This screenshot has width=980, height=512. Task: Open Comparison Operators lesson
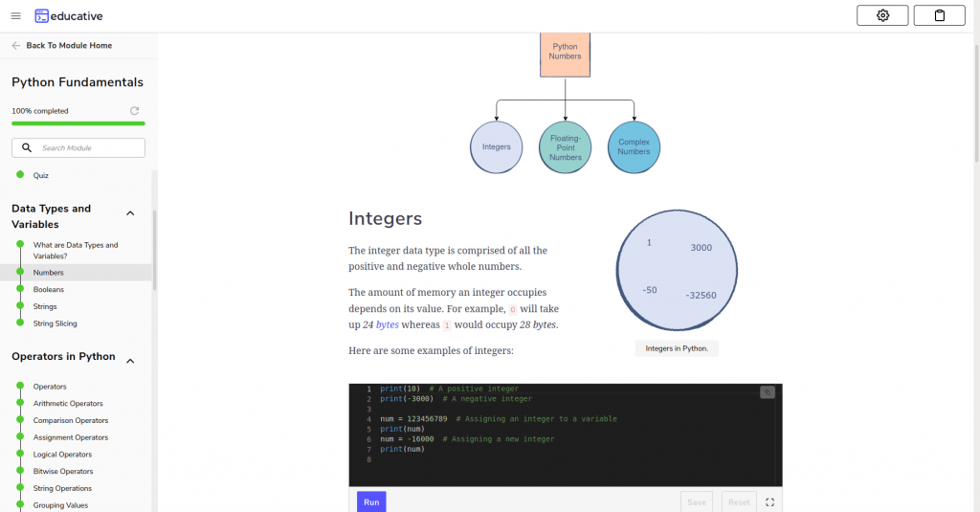(71, 420)
